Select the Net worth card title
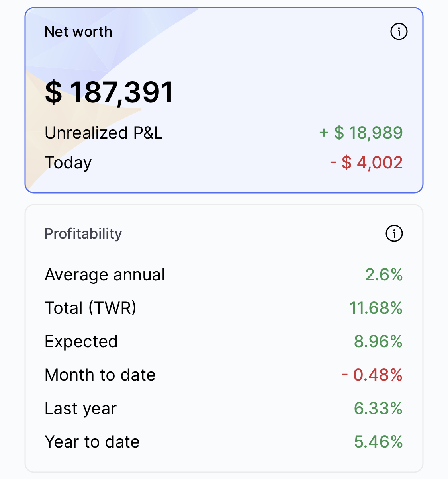The height and width of the screenshot is (479, 448). click(x=78, y=31)
